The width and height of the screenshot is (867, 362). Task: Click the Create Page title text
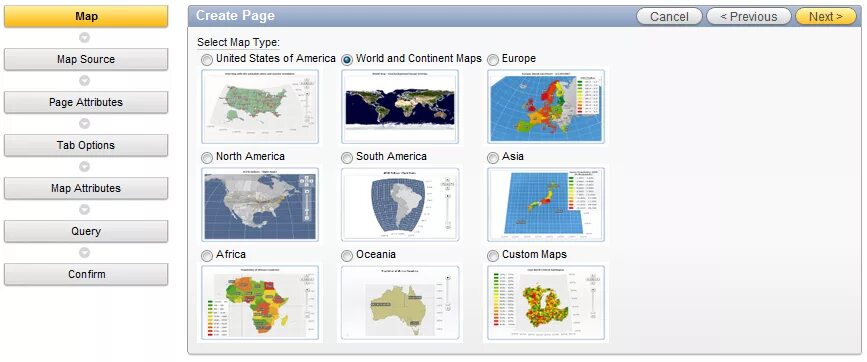click(236, 15)
